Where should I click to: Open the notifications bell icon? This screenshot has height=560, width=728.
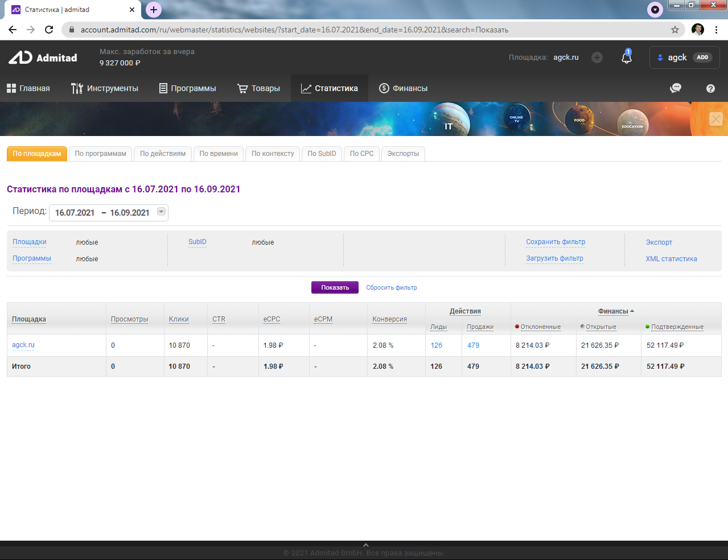(x=627, y=57)
